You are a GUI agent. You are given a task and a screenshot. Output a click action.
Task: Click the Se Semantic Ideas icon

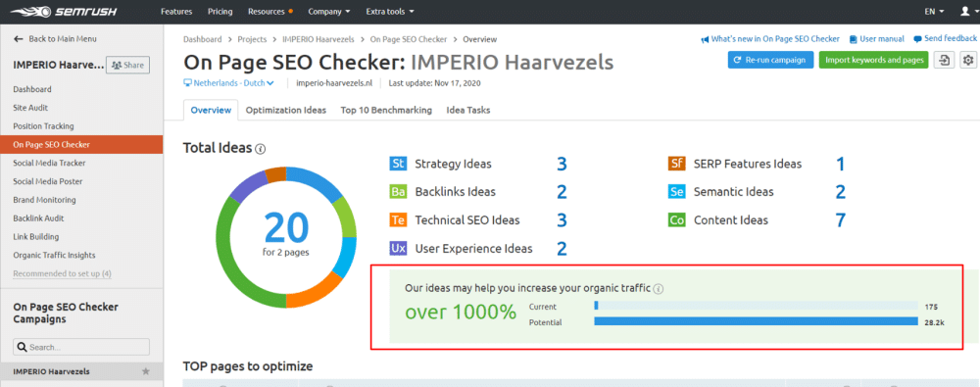click(x=677, y=192)
